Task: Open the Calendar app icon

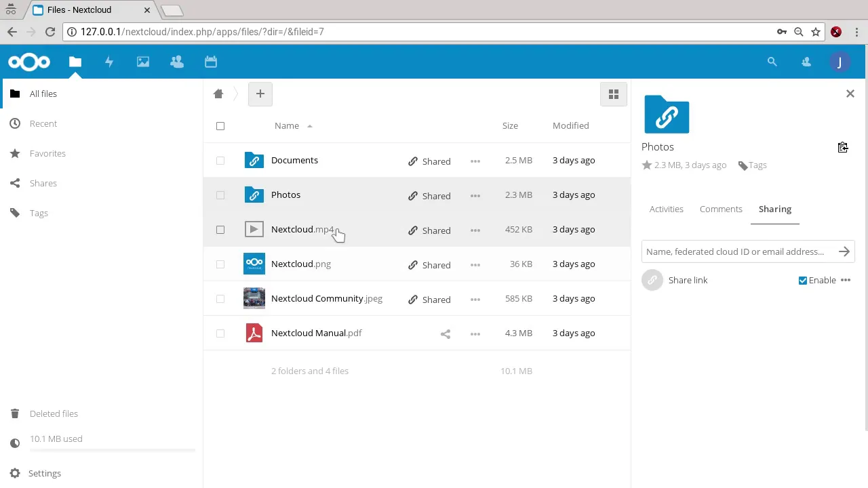Action: [x=211, y=62]
